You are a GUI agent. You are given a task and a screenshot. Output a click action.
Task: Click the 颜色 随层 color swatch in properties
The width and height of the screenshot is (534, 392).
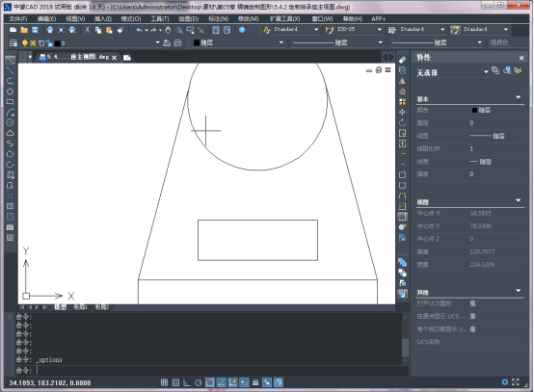[x=474, y=110]
